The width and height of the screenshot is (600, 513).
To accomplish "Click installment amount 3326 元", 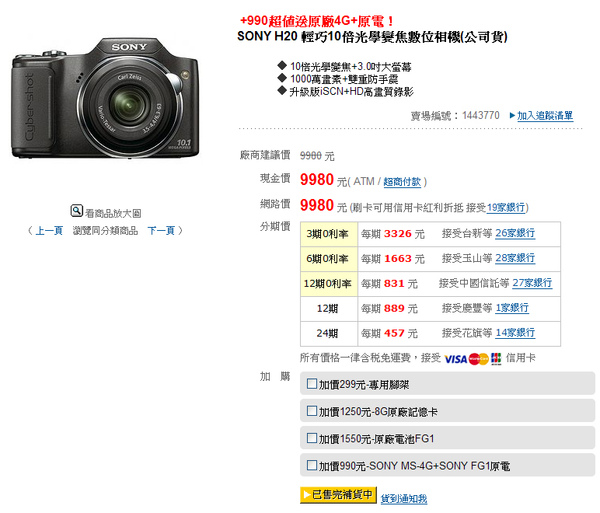I will (404, 234).
